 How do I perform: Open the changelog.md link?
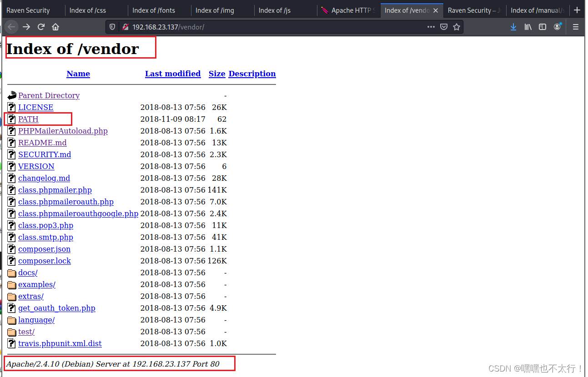click(44, 178)
